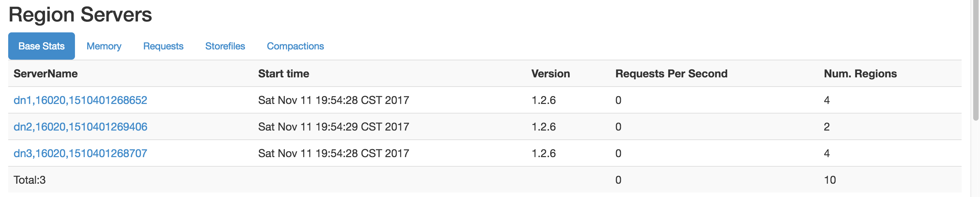Open the Requests tab
The width and height of the screenshot is (980, 197).
[163, 46]
